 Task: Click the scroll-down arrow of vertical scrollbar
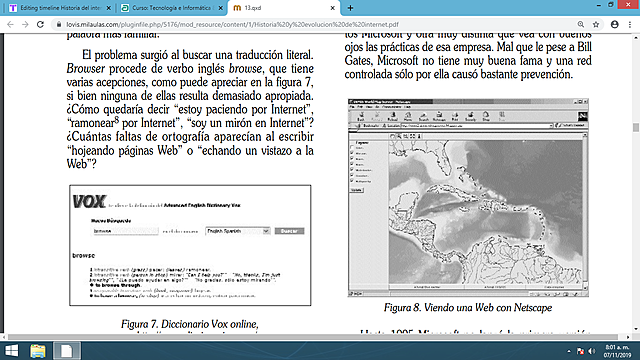click(x=636, y=329)
